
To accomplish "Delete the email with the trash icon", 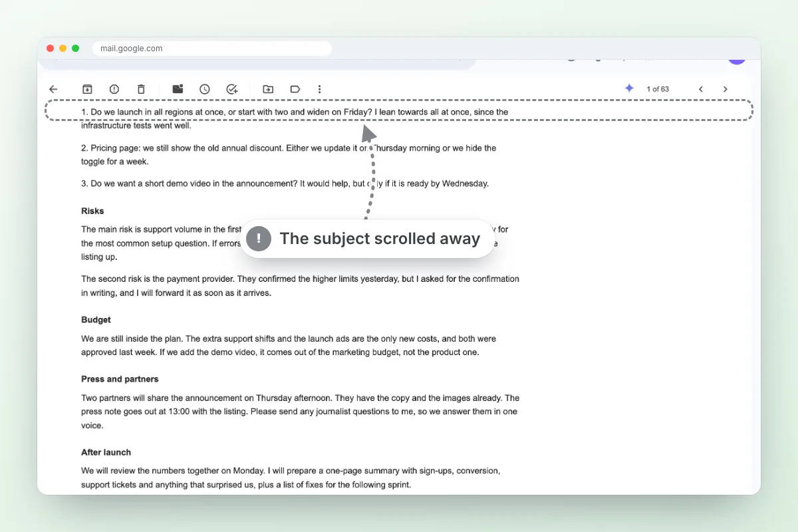I will point(141,89).
